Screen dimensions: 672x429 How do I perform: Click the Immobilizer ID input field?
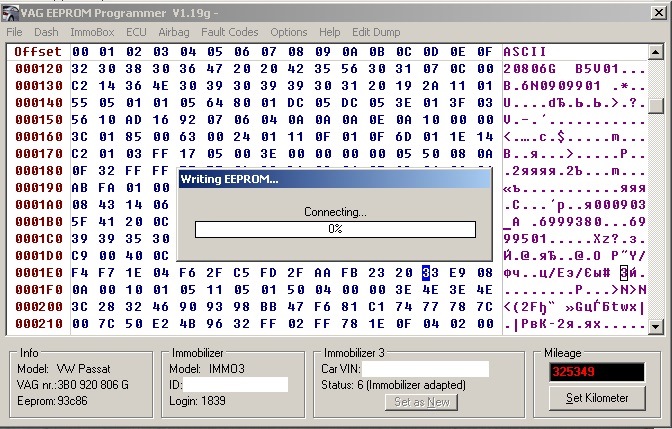point(235,384)
